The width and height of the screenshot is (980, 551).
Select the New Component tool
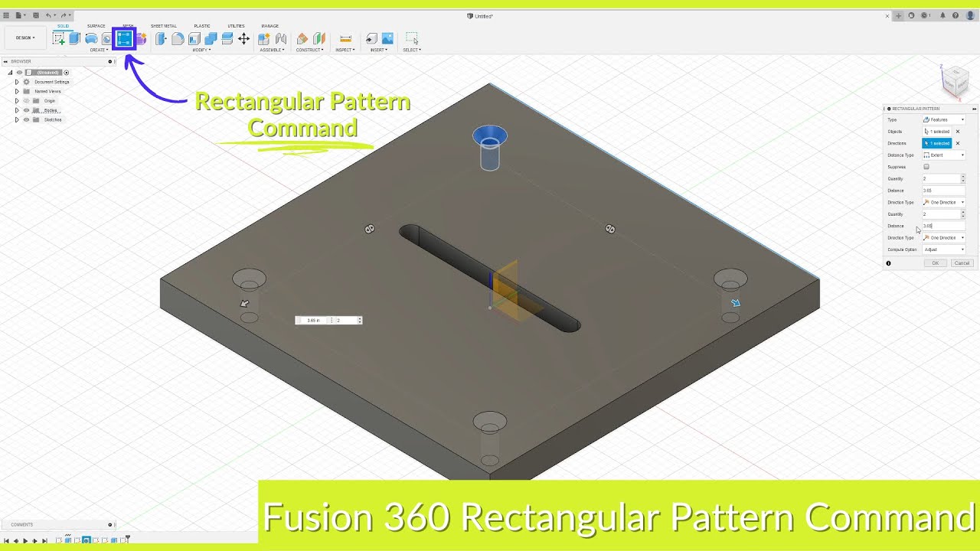coord(263,38)
